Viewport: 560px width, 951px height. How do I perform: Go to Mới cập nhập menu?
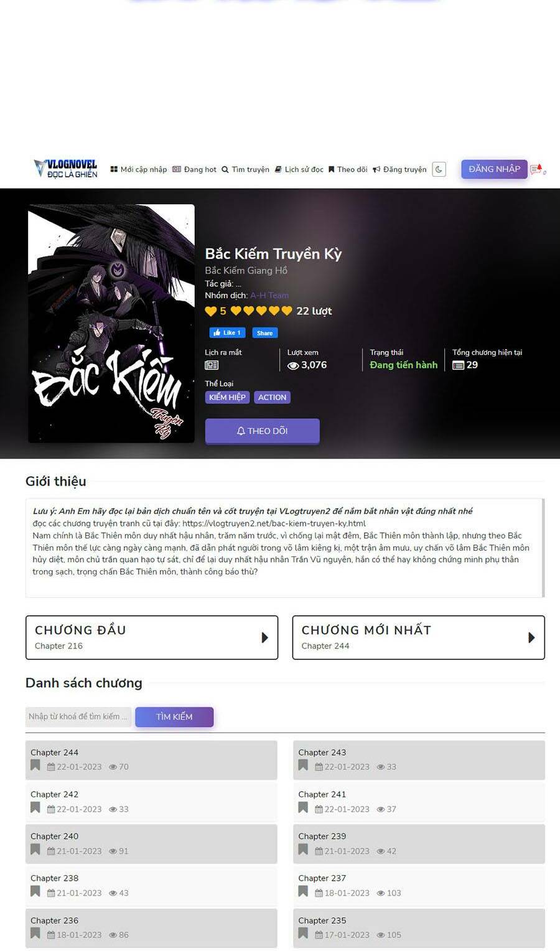pos(139,169)
